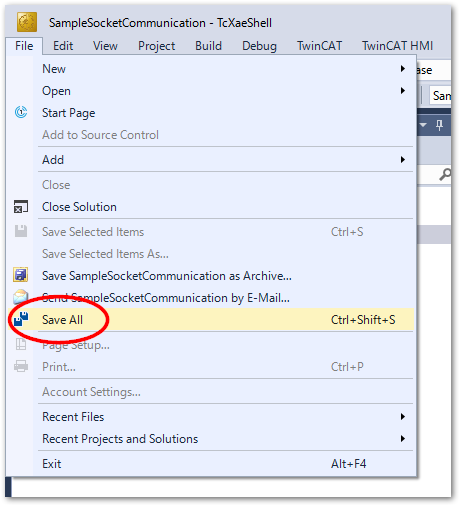This screenshot has height=506, width=460.
Task: Click the TcXaeShell application logo icon
Action: tap(27, 22)
